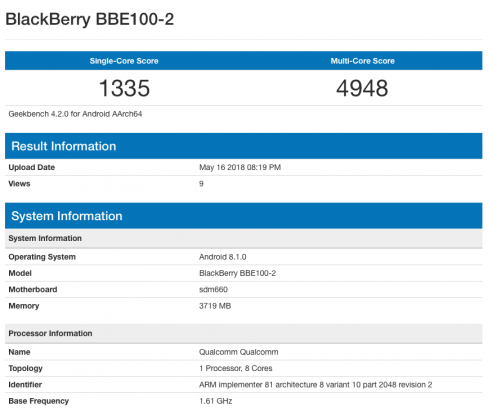Image resolution: width=488 pixels, height=420 pixels.
Task: Select the ARM implementer 81 identifier value
Action: point(315,385)
